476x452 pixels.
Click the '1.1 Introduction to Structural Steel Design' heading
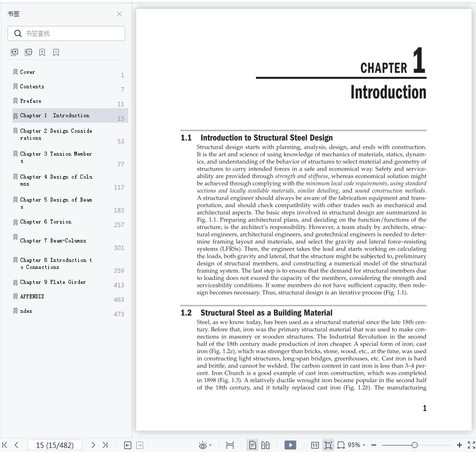click(256, 138)
